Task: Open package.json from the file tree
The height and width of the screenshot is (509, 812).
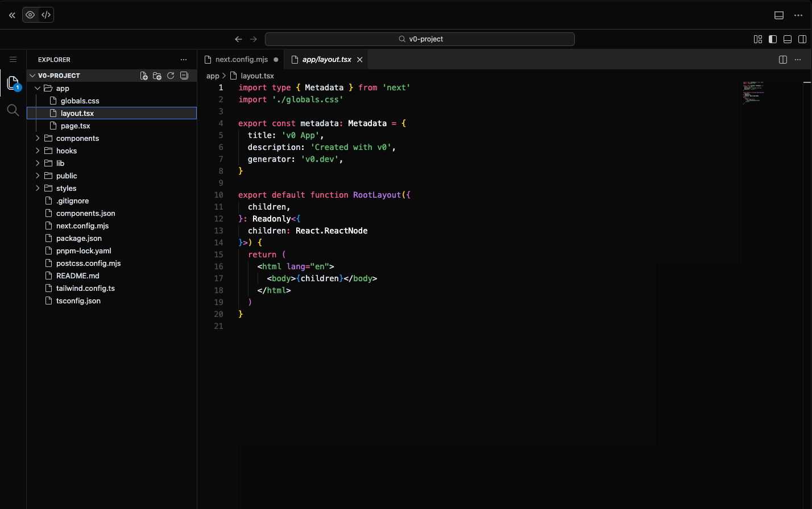Action: click(x=79, y=239)
